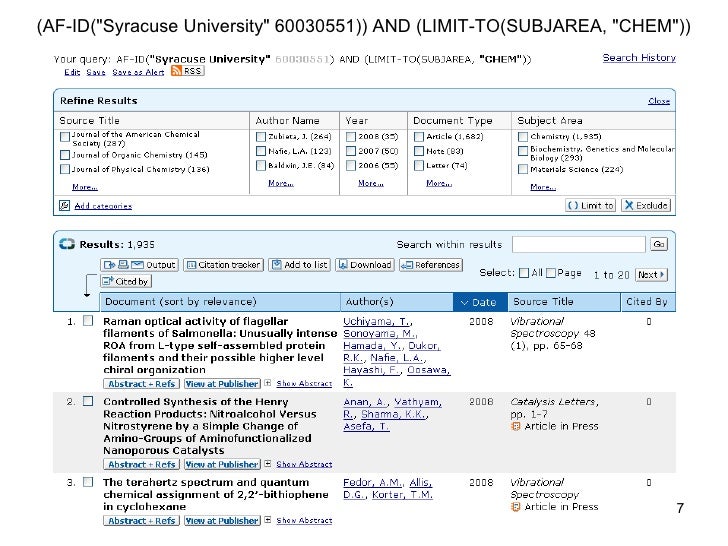728x546 pixels.
Task: Check Journal of Physical Chemistry source
Action: click(65, 169)
